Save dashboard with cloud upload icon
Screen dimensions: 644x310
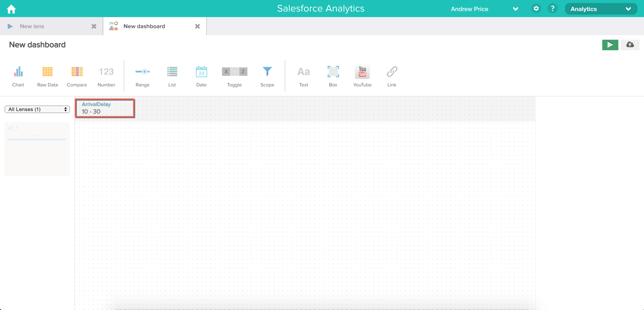(630, 45)
